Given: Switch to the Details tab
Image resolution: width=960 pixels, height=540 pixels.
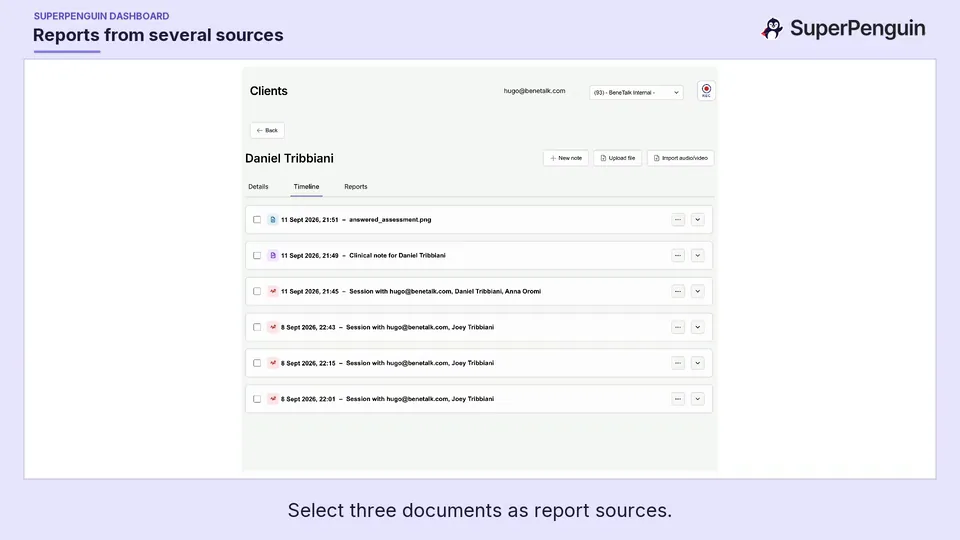Looking at the screenshot, I should (x=258, y=187).
